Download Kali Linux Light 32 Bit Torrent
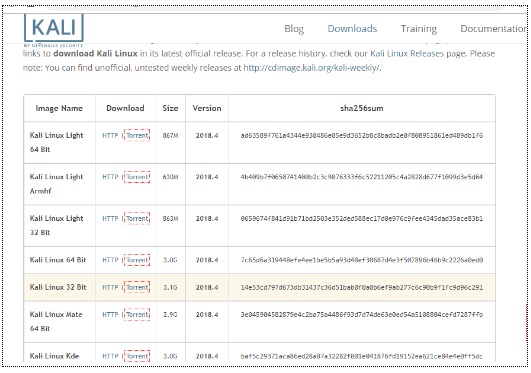The width and height of the screenshot is (531, 373). 137,219
